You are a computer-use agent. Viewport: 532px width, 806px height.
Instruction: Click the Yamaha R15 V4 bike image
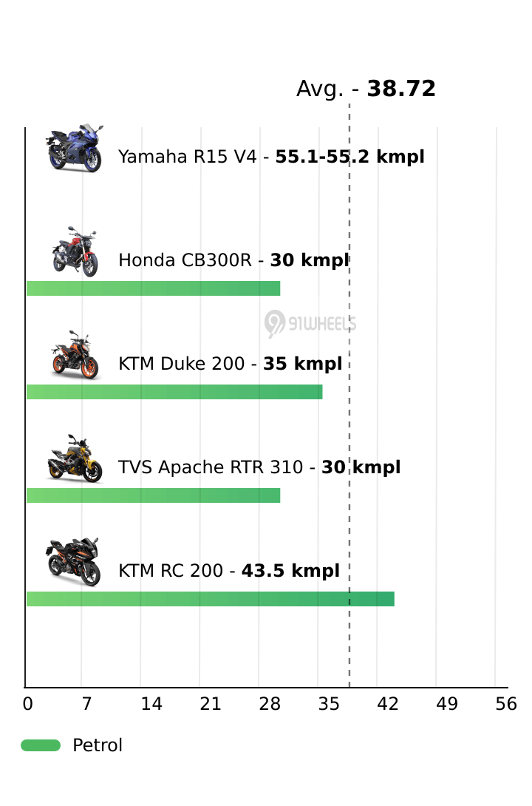[x=74, y=149]
